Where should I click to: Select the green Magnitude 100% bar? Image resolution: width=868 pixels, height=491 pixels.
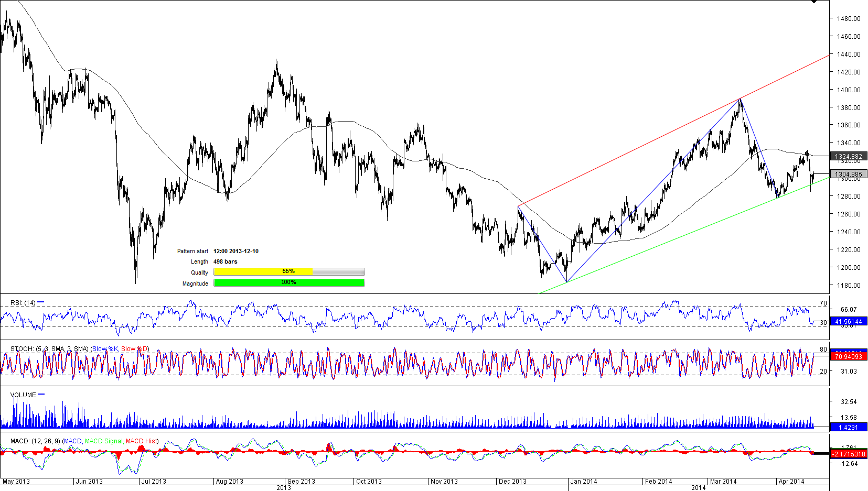click(288, 282)
